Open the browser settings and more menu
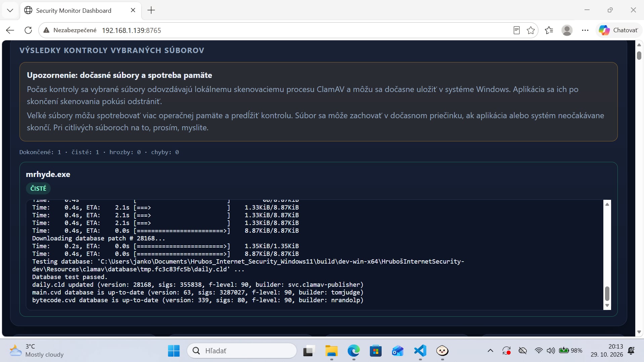This screenshot has height=362, width=644. (x=585, y=30)
